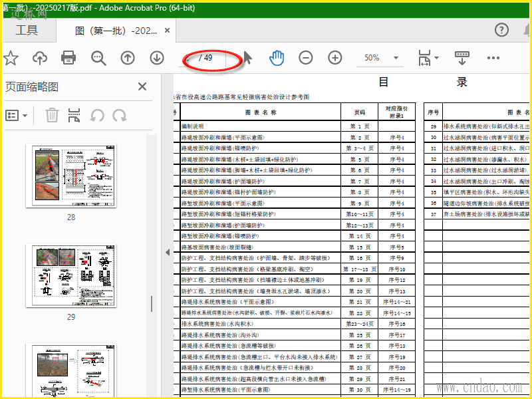Close the document tab
The image size is (532, 399).
tap(167, 30)
